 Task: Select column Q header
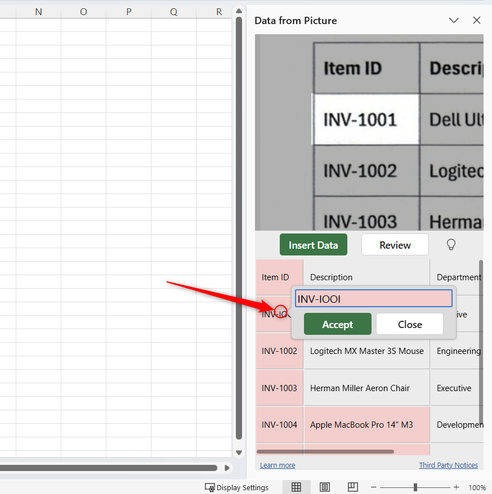coord(174,12)
